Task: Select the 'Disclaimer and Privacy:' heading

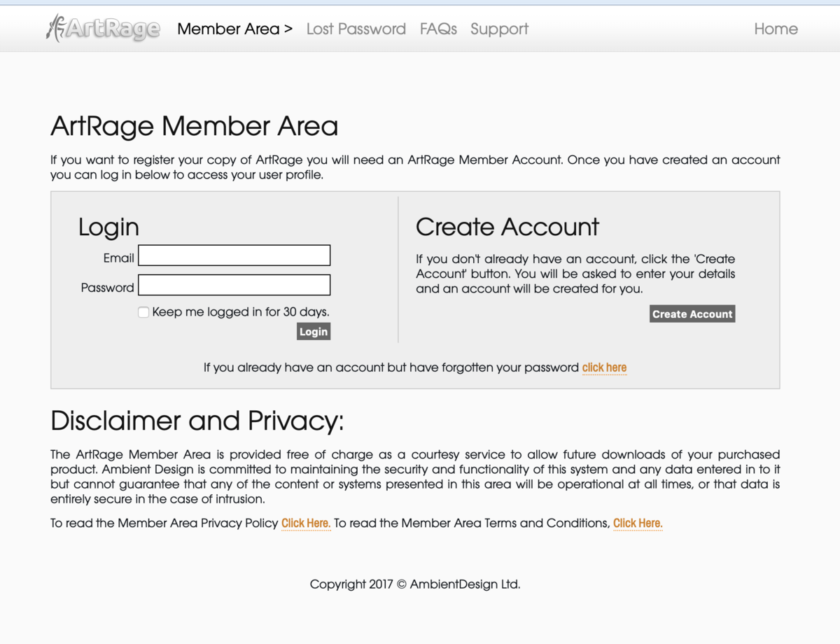Action: tap(197, 421)
